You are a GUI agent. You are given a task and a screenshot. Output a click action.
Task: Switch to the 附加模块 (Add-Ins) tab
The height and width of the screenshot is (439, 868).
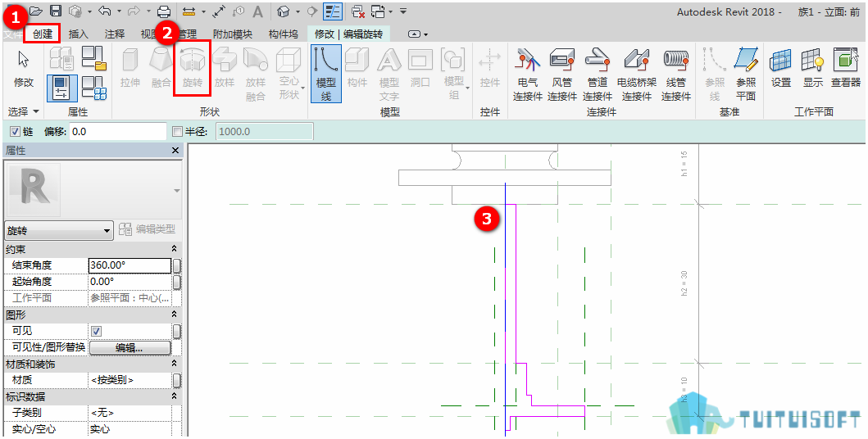[233, 34]
